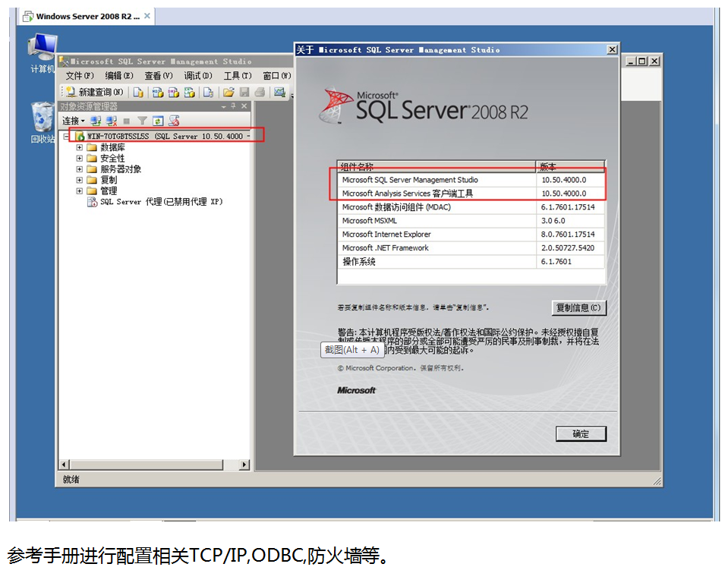
Task: Click the Microsoft 数据访问组件 (MDAC) row
Action: click(471, 207)
